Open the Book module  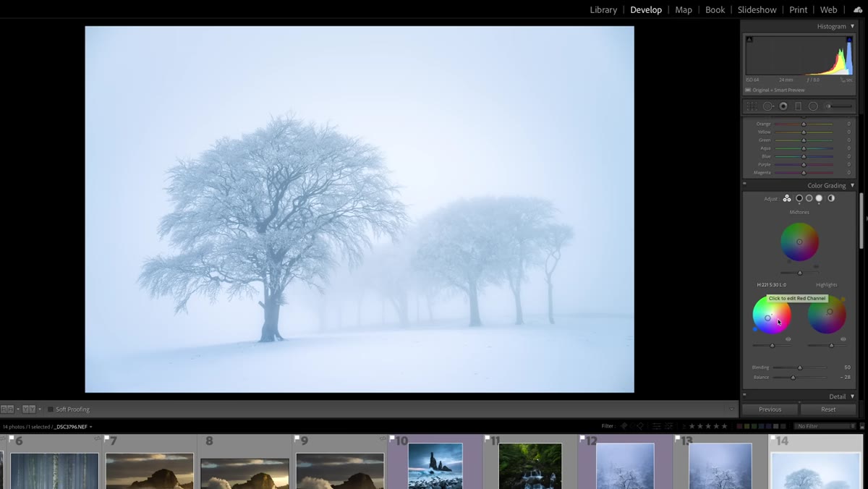coord(715,9)
